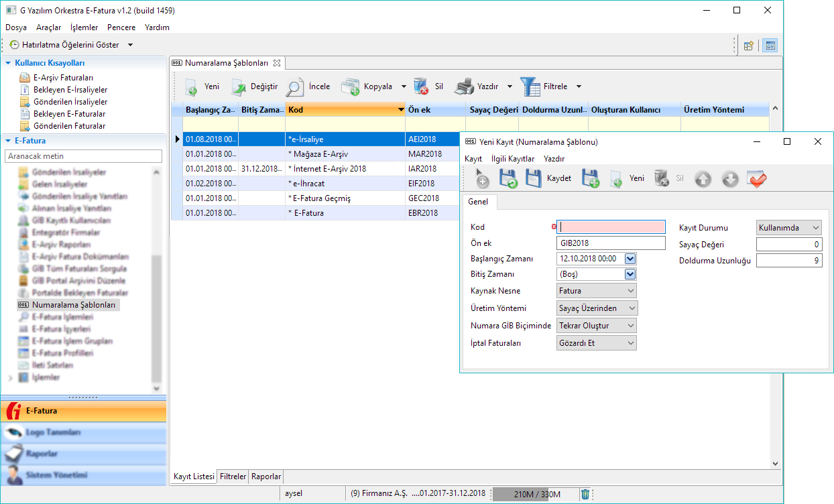Switch to the Filtreler tab
Screen dimensions: 834x504
(x=233, y=477)
